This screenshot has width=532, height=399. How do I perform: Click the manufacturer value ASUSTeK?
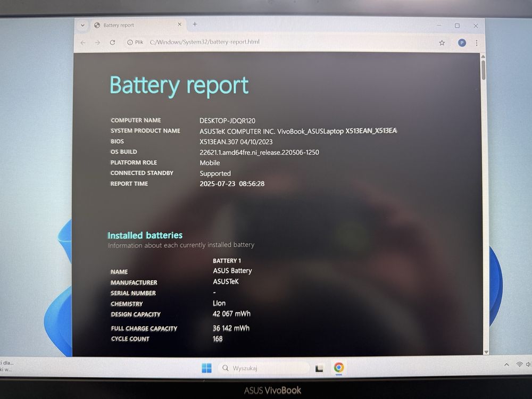click(226, 281)
